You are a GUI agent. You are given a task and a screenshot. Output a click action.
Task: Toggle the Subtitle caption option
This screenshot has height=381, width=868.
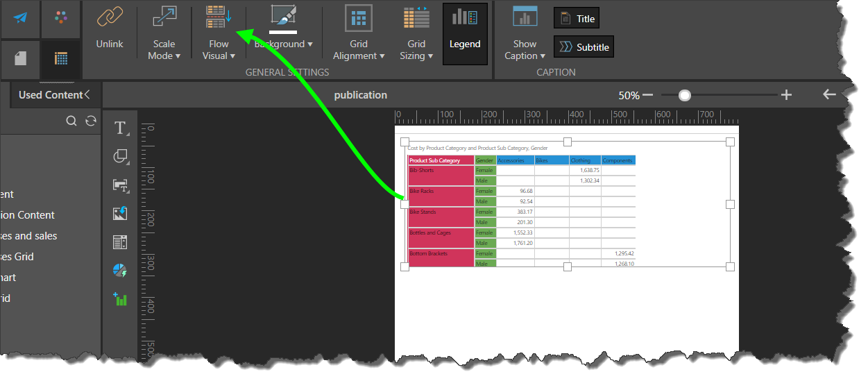(584, 47)
